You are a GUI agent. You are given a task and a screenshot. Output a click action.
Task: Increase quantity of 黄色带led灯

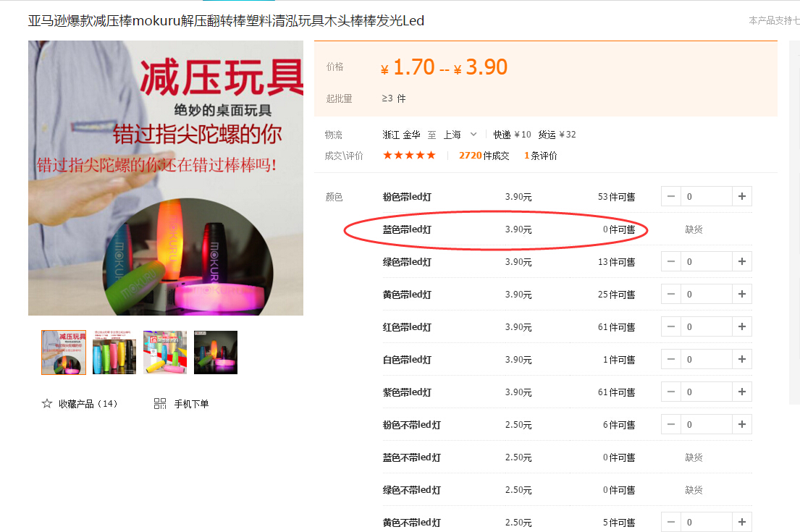pos(742,295)
